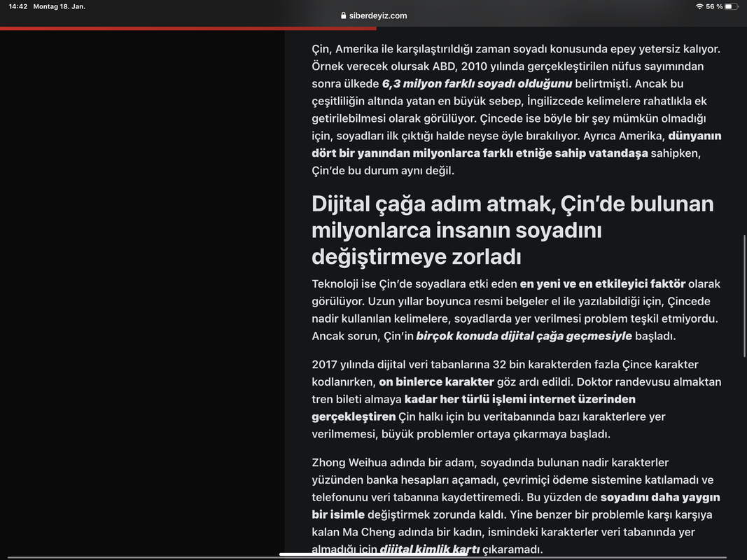
Task: Click the page's vertical scrollbar thumb
Action: (x=744, y=295)
